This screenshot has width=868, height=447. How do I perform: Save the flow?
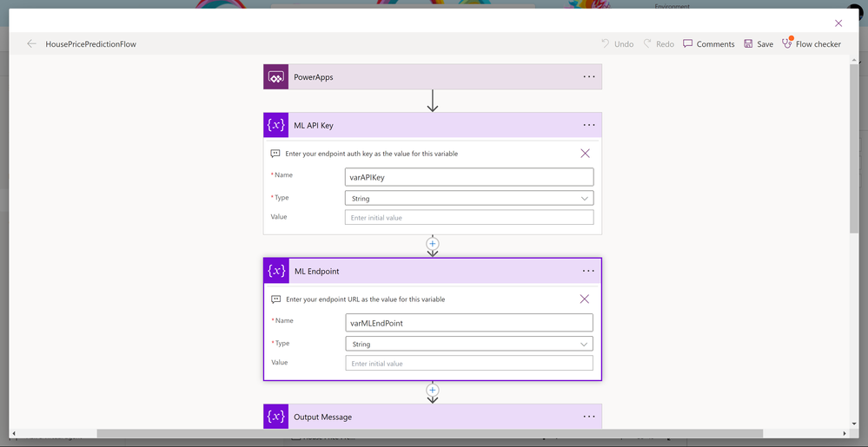[x=759, y=43]
